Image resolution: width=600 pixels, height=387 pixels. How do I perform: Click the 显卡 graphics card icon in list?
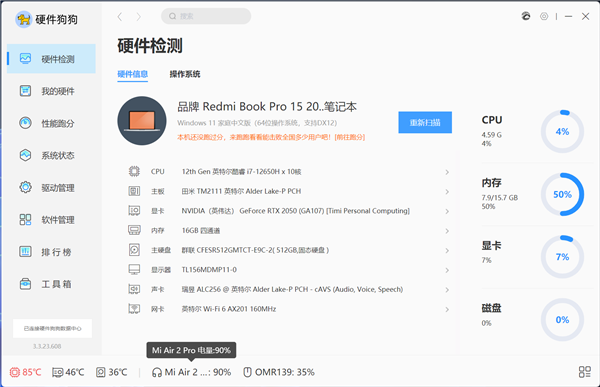coord(134,211)
